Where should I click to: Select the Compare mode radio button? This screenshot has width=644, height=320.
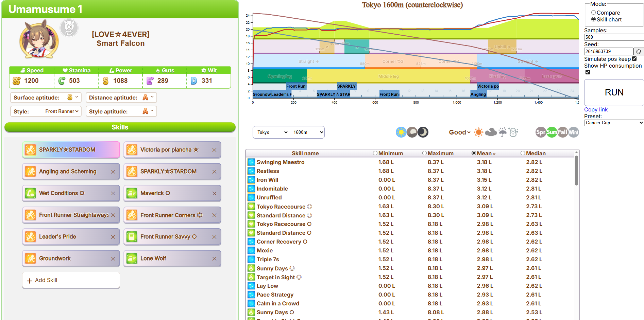click(593, 13)
